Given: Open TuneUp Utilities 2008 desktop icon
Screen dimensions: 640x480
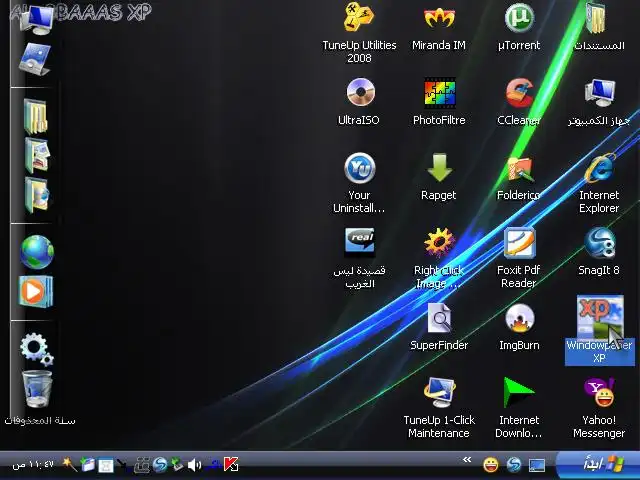Looking at the screenshot, I should pyautogui.click(x=359, y=33).
